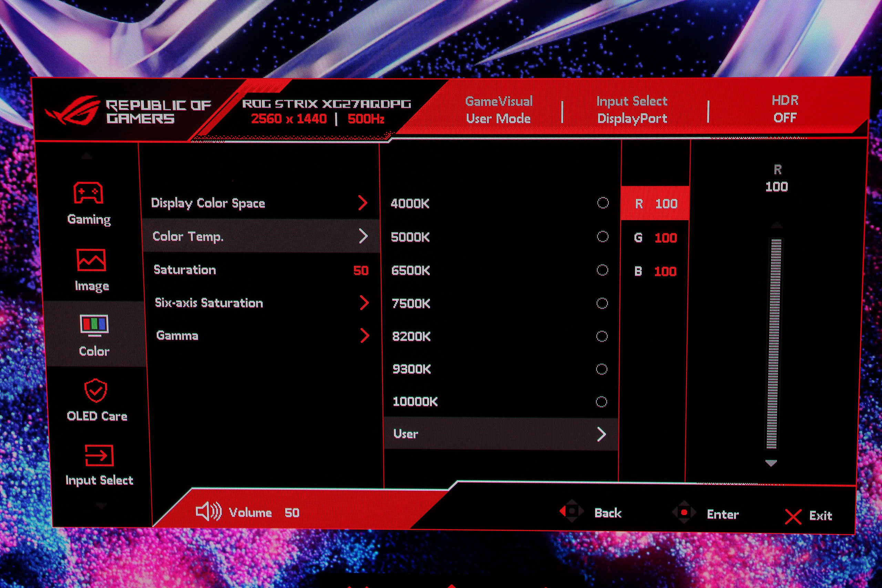Open the Input Select arrow icon

coord(99,456)
